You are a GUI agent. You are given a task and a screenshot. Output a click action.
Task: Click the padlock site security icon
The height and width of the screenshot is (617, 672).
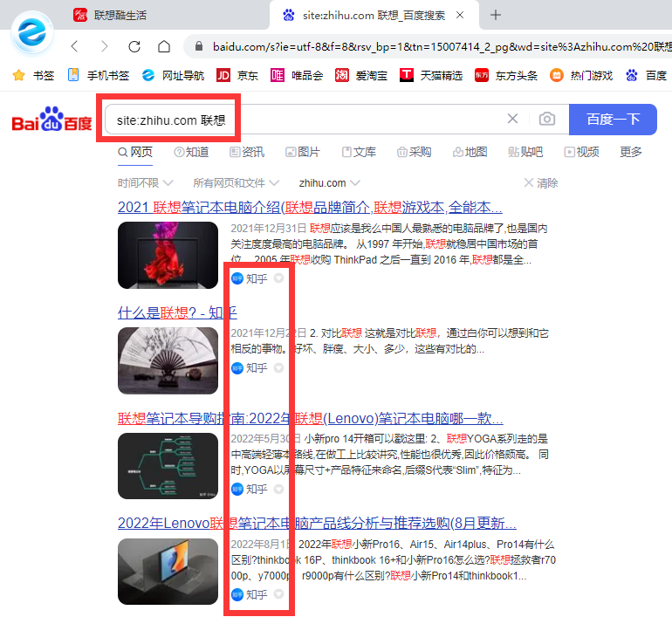click(x=198, y=46)
